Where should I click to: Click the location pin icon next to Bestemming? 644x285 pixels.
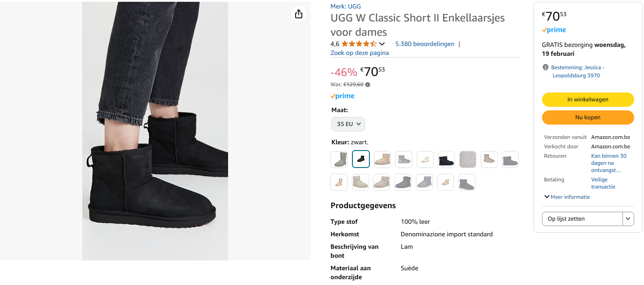545,67
